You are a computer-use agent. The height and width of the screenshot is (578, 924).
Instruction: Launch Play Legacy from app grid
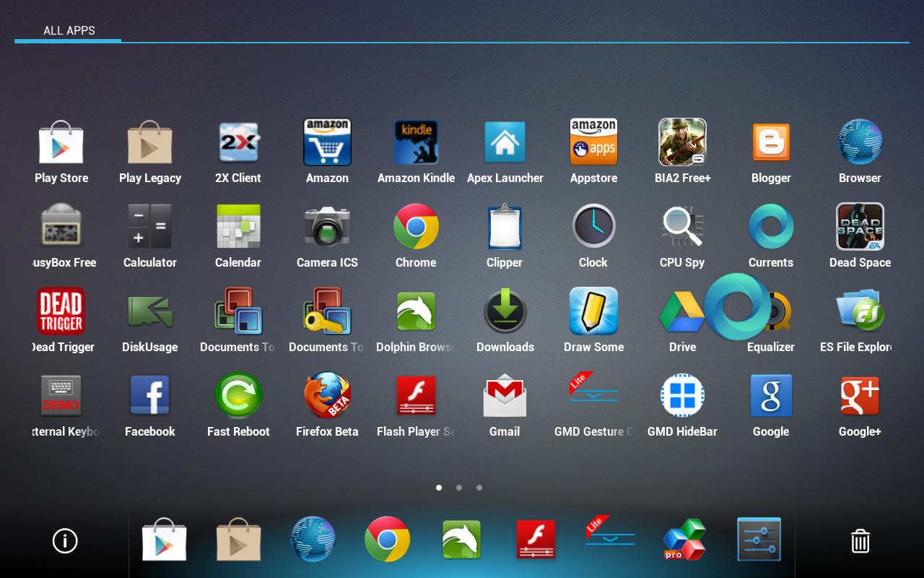point(150,142)
